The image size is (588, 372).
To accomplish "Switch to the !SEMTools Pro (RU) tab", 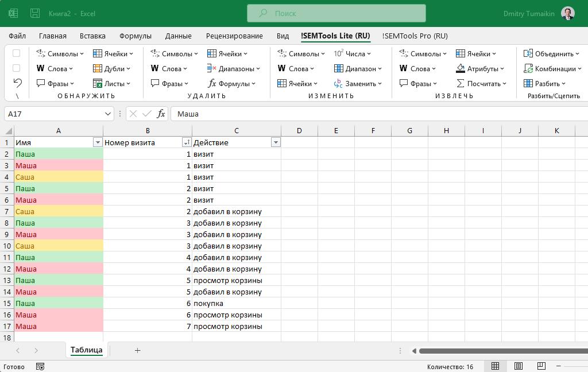I will point(415,36).
